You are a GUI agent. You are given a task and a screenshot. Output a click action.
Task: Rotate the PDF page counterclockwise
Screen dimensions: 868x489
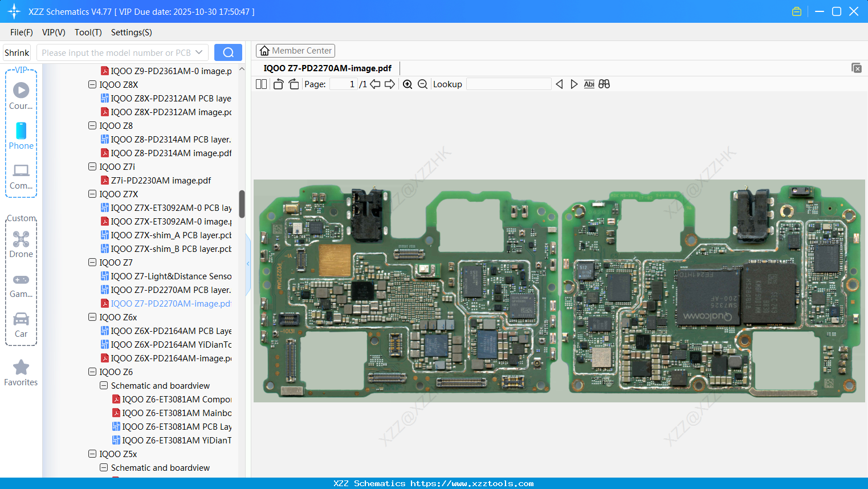[278, 84]
